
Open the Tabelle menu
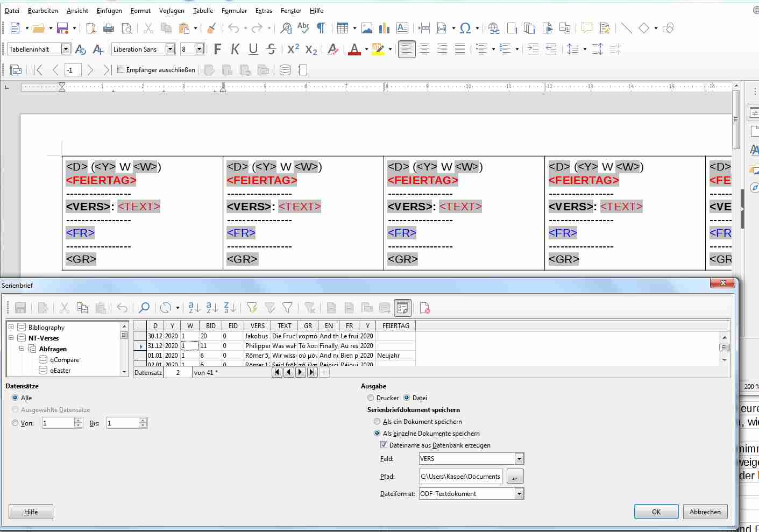pyautogui.click(x=202, y=10)
